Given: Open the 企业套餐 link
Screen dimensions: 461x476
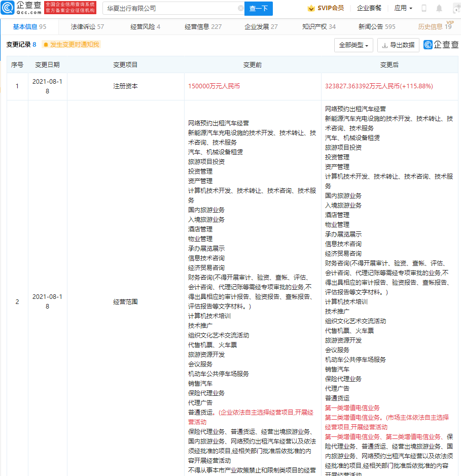Looking at the screenshot, I should (x=369, y=8).
